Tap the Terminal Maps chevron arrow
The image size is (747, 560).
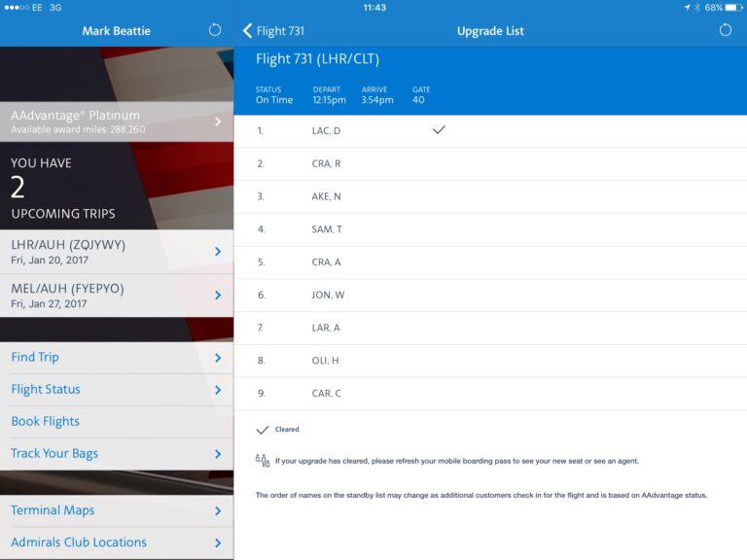pos(218,511)
